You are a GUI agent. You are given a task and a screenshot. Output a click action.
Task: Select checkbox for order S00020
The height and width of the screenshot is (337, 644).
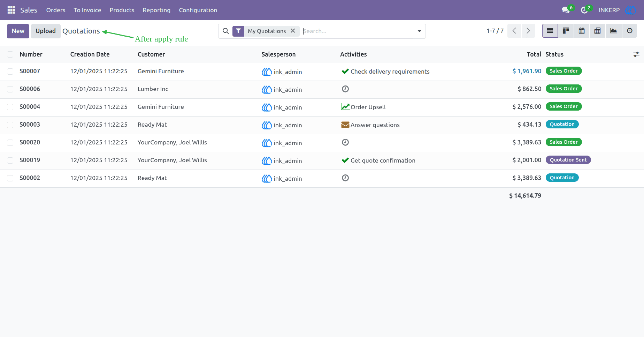pyautogui.click(x=10, y=143)
